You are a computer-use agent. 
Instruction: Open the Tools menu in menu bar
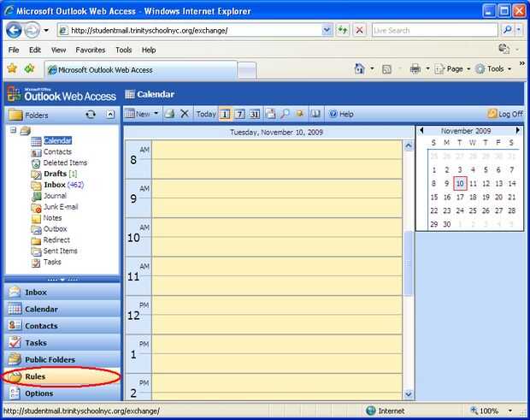click(x=123, y=50)
